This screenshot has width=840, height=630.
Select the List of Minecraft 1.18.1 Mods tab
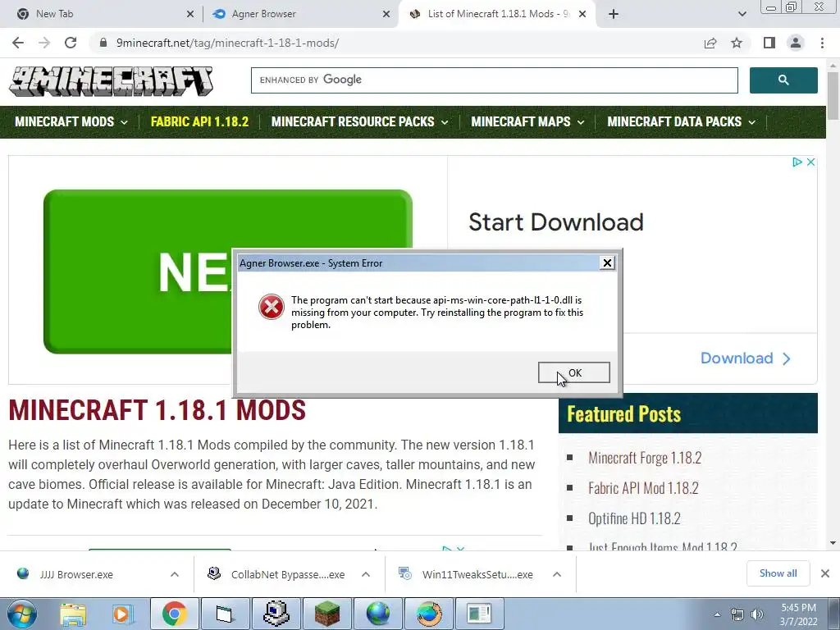497,14
